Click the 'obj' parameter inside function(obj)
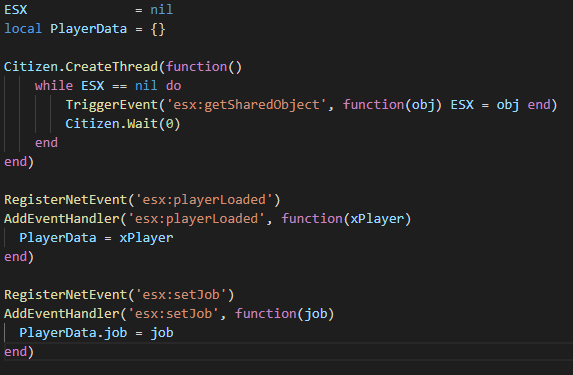The height and width of the screenshot is (375, 573). 423,105
